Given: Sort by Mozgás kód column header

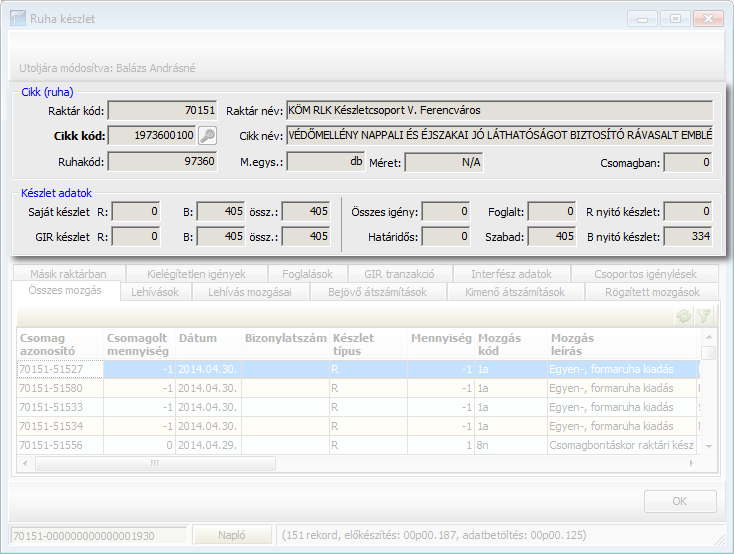Looking at the screenshot, I should pyautogui.click(x=511, y=344).
